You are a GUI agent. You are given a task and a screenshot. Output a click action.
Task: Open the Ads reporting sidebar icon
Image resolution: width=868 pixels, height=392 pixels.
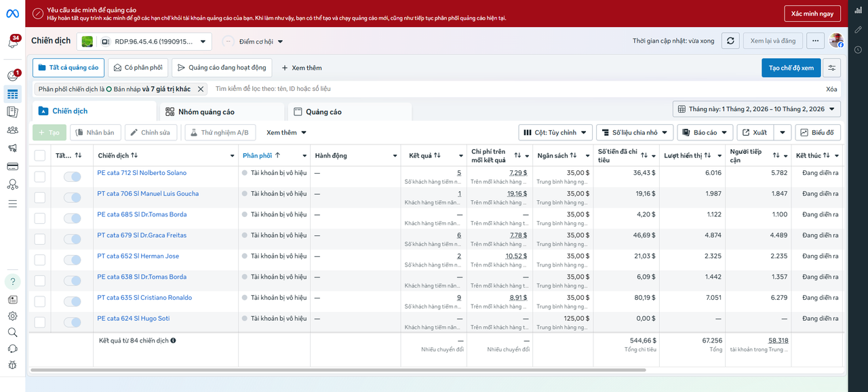pos(12,112)
